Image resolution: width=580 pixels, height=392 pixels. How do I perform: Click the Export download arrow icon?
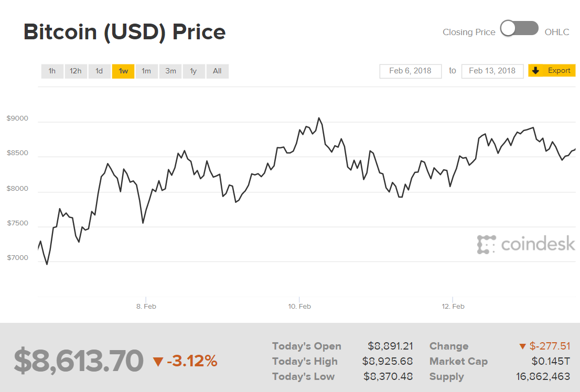tap(536, 70)
